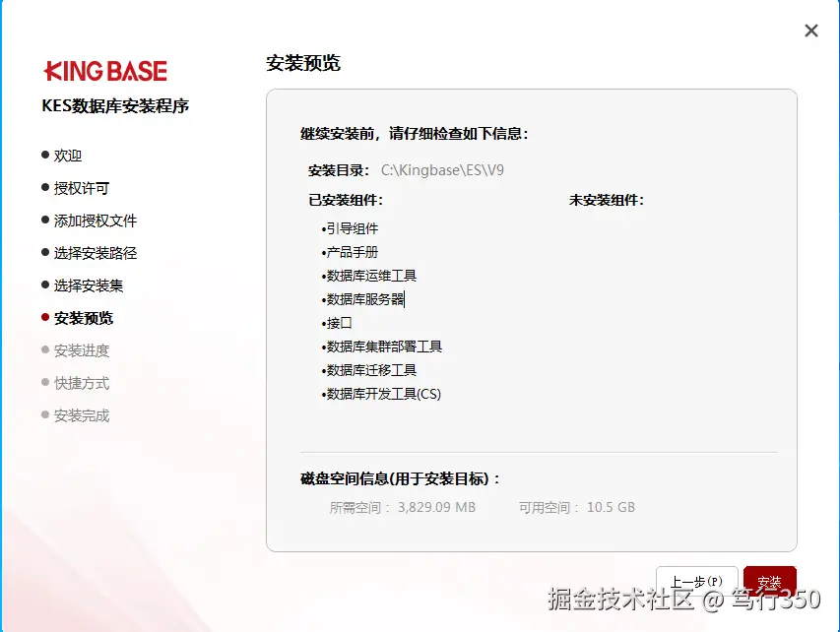The image size is (840, 632).
Task: Click the 产品手册 component entry
Action: [350, 252]
